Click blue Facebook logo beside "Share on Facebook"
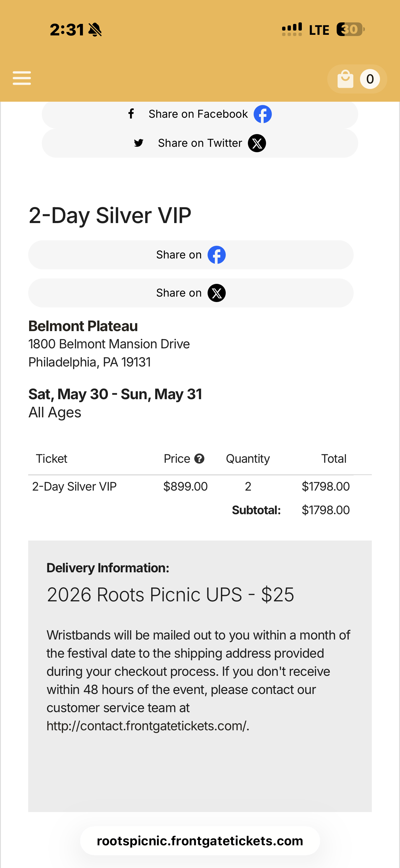This screenshot has width=400, height=868. pyautogui.click(x=262, y=114)
